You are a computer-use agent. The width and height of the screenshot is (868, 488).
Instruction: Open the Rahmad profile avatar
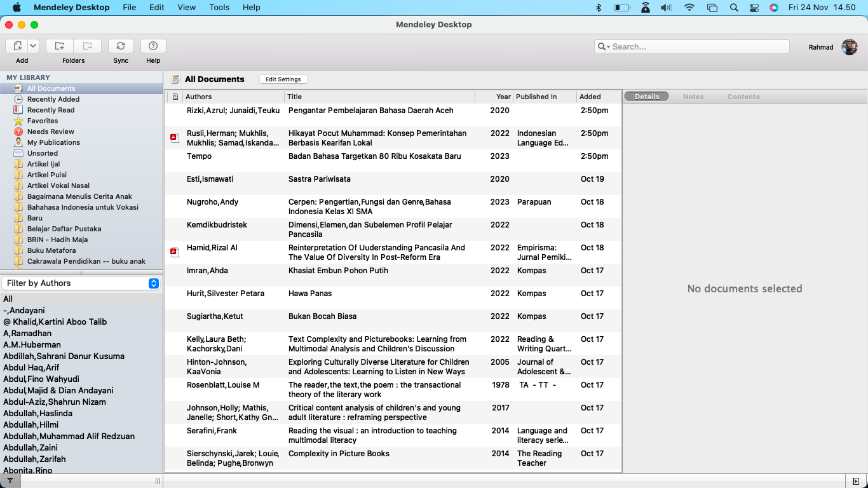849,47
